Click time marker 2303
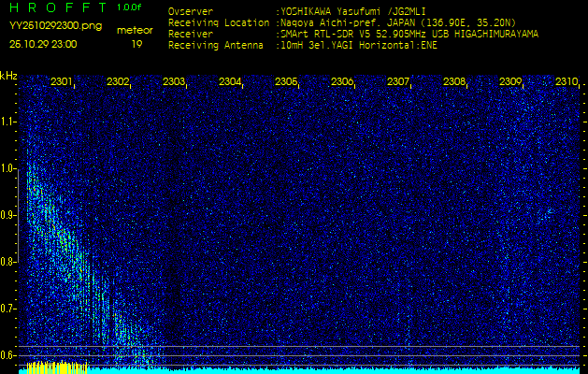 (174, 81)
